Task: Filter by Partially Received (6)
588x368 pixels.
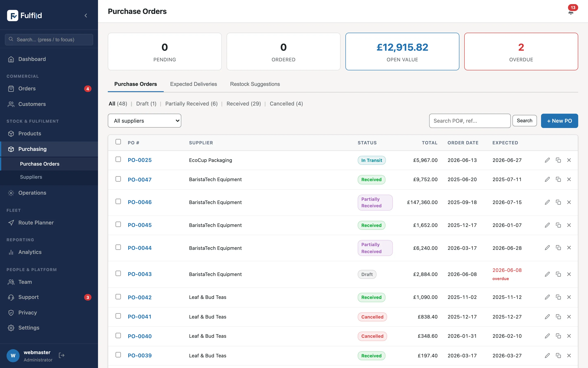Action: tap(192, 104)
